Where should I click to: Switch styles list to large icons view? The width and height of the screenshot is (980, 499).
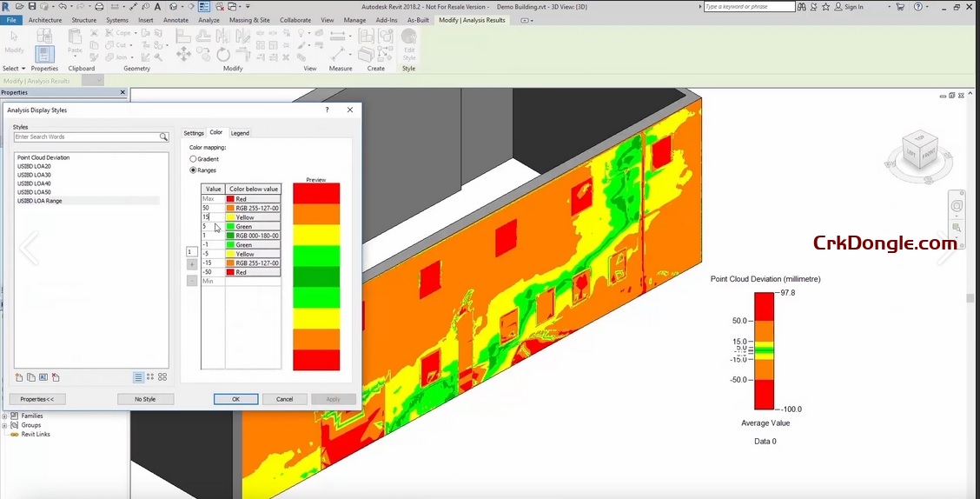coord(162,377)
